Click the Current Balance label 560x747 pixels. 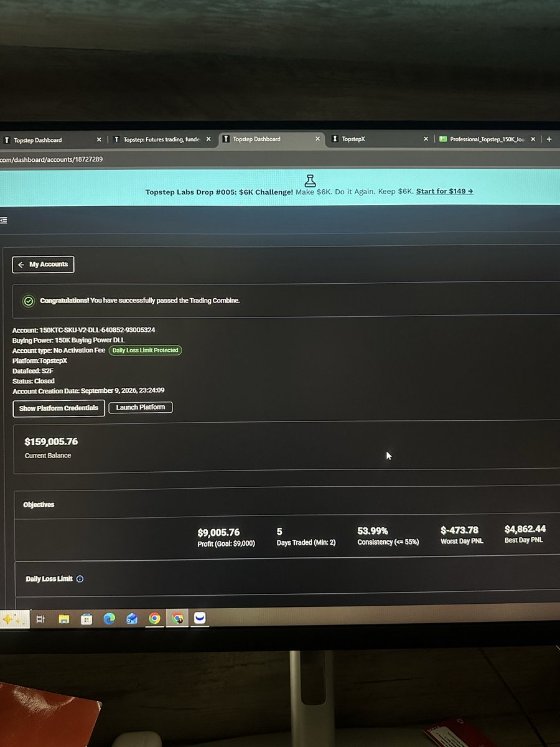(48, 456)
